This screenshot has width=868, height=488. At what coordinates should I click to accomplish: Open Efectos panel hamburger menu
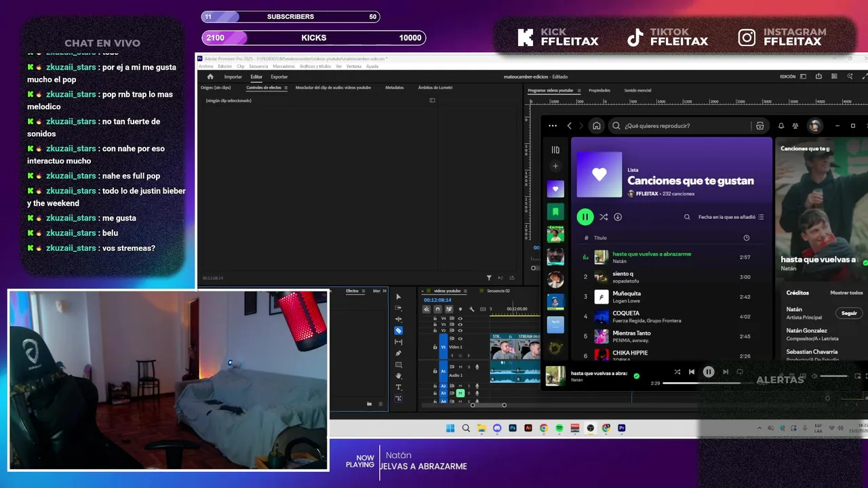(363, 291)
